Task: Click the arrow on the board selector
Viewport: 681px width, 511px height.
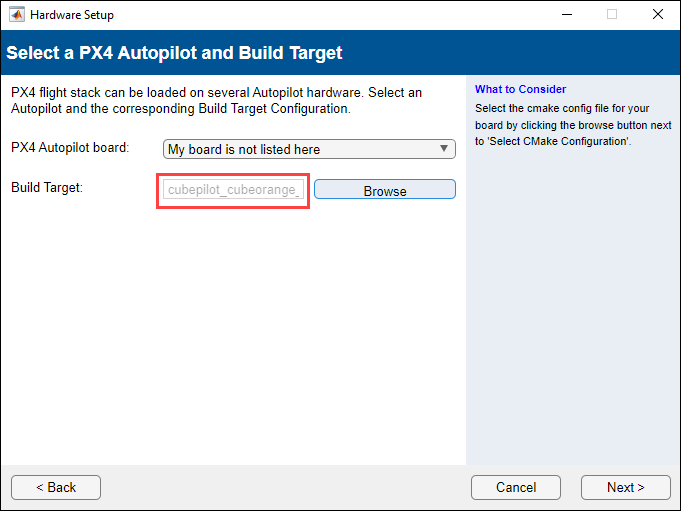Action: pos(444,149)
